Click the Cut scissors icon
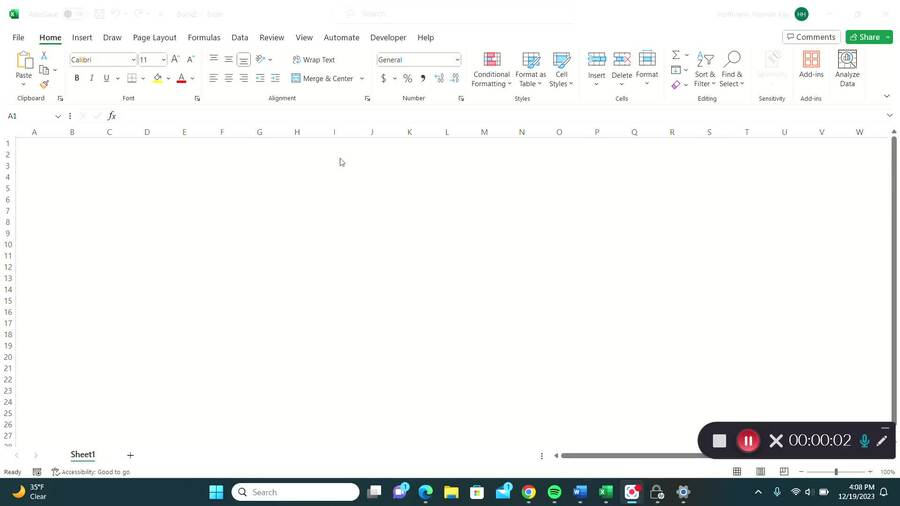Viewport: 900px width, 506px height. 44,56
